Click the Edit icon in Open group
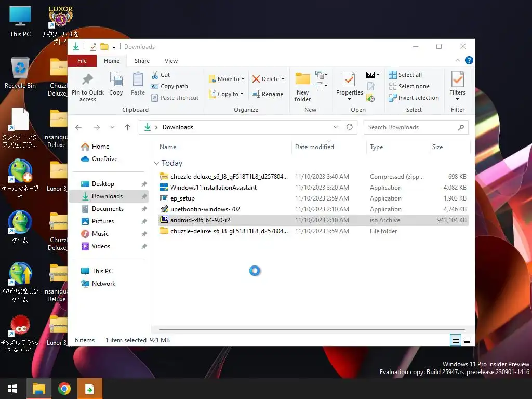The image size is (532, 399). [x=371, y=87]
